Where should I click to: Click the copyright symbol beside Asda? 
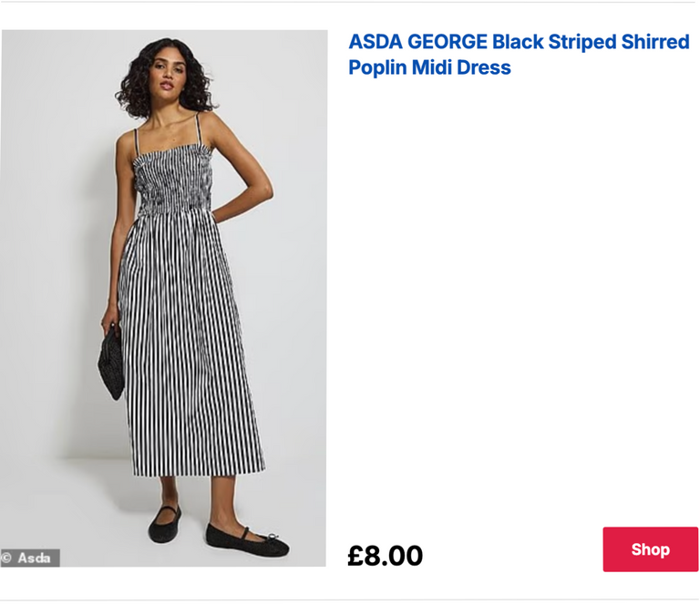coord(7,558)
